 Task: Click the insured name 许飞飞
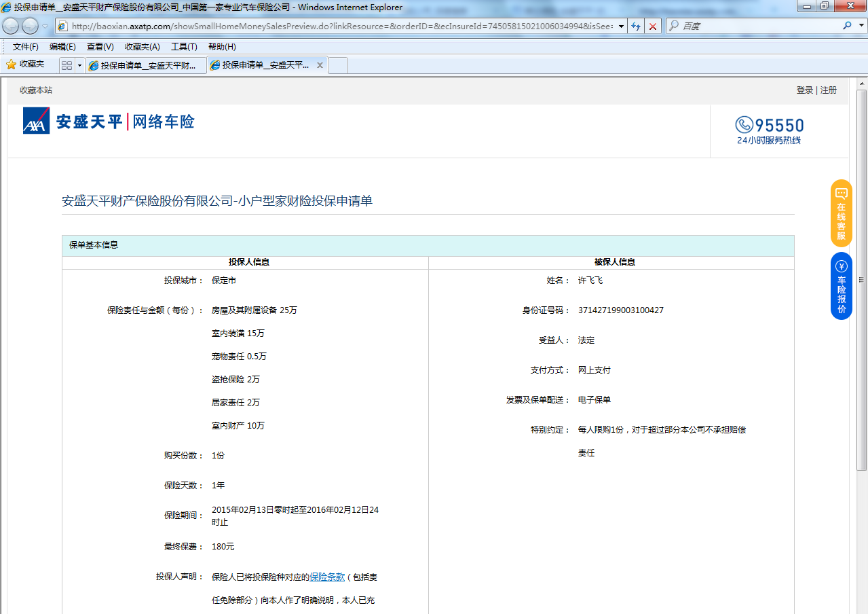590,281
